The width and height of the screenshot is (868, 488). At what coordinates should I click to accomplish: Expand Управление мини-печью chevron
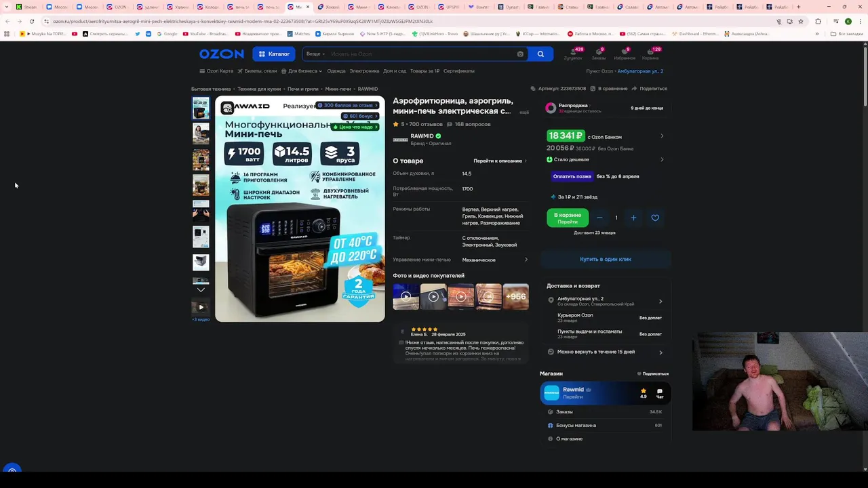coord(526,260)
